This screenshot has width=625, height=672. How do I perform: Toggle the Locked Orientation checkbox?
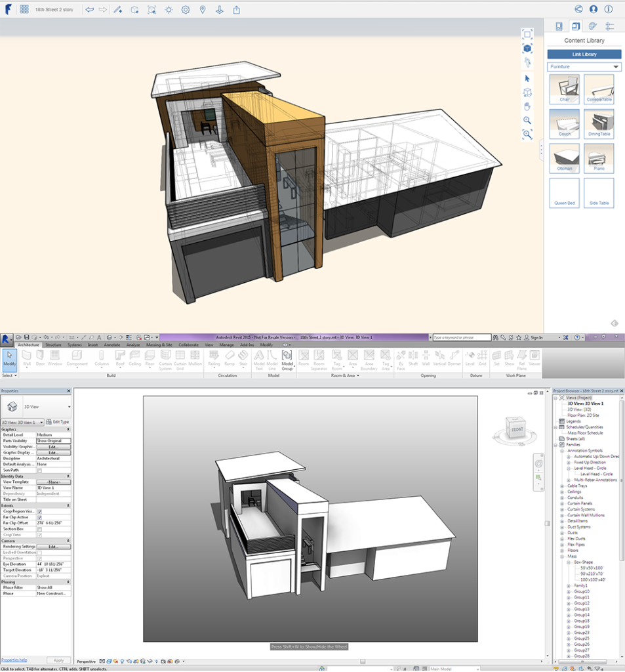39,553
